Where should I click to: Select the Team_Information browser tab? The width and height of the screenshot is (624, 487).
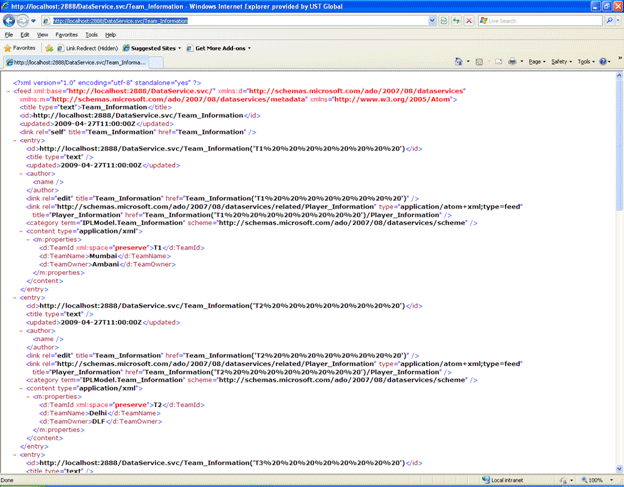coord(77,62)
